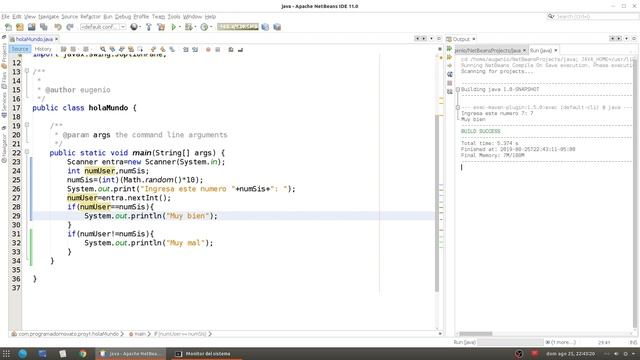
Task: Switch to the holaMundo.java editor tab
Action: (x=34, y=39)
